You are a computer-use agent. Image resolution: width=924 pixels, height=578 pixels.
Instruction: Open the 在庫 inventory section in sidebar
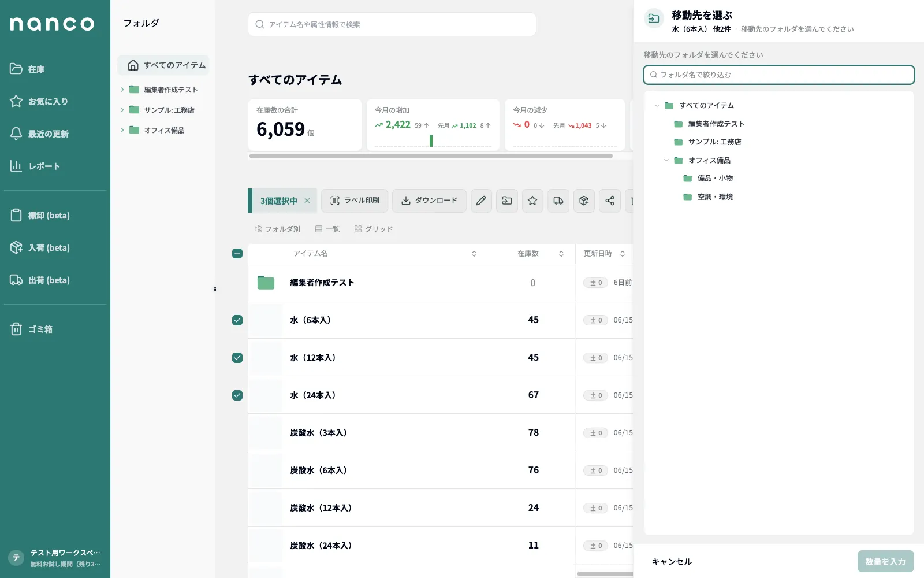(28, 69)
